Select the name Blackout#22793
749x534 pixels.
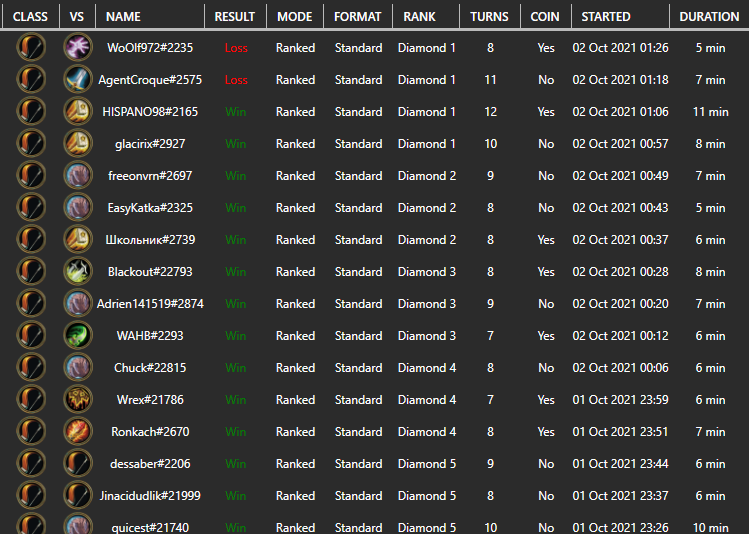[150, 272]
